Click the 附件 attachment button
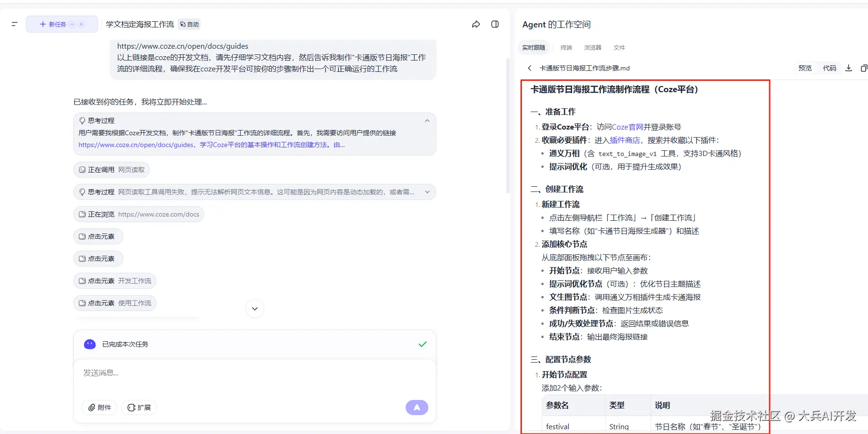 (x=99, y=408)
